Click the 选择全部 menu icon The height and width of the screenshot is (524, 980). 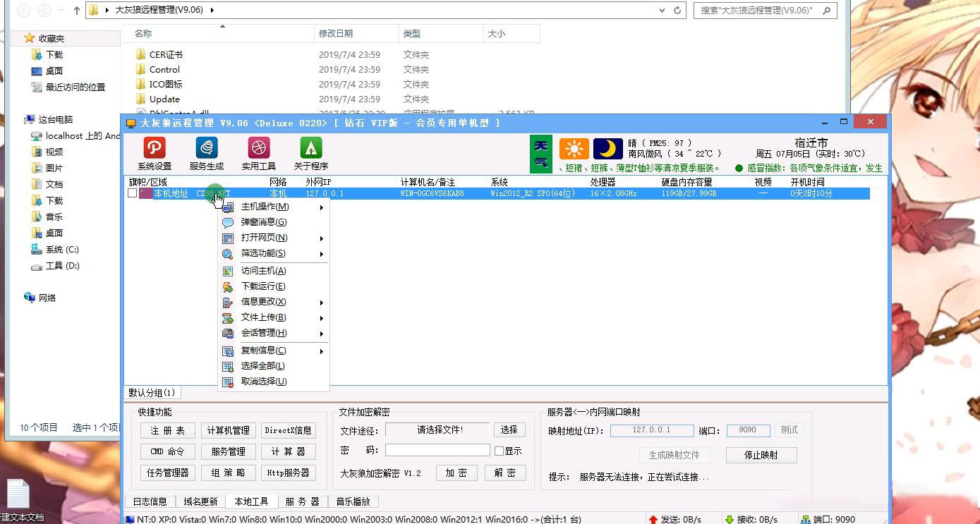[x=228, y=367]
